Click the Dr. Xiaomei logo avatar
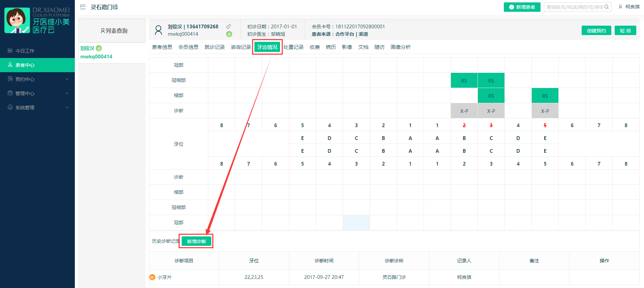This screenshot has width=644, height=288. [17, 20]
